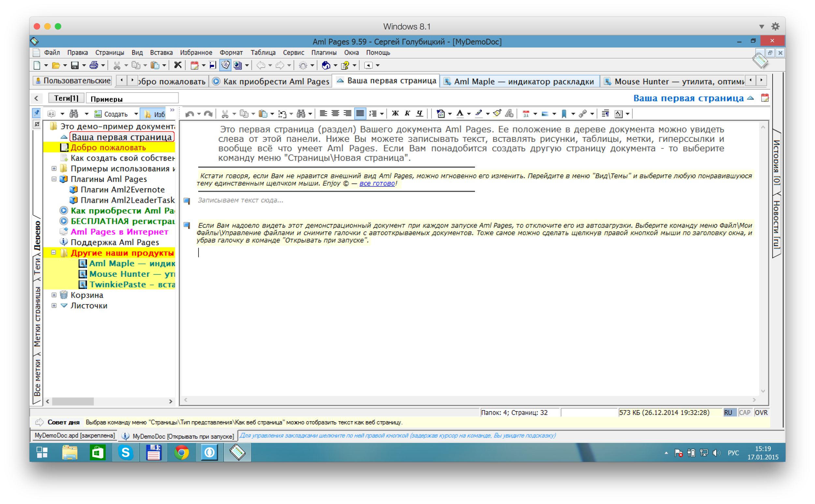Open the font color dropdown arrow

point(469,114)
